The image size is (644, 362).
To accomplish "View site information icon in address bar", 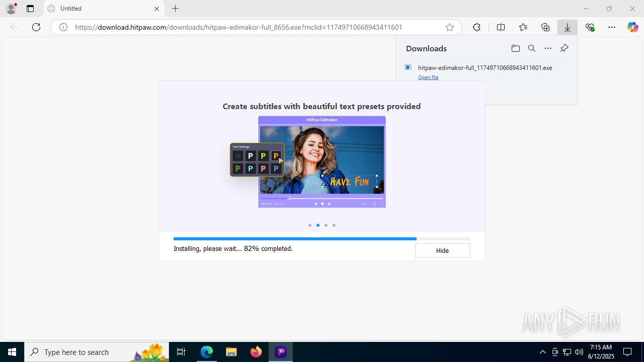I will [63, 27].
